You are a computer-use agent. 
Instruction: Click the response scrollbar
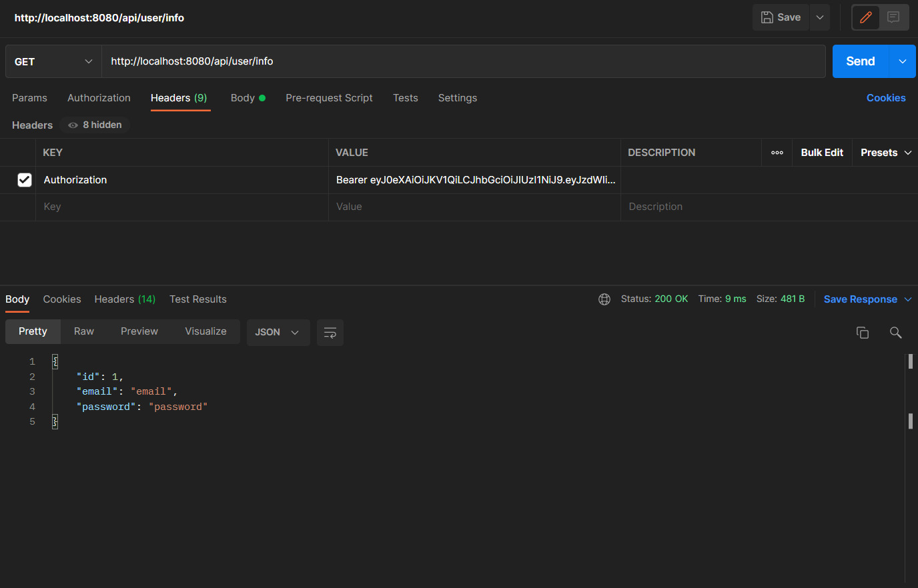[910, 467]
